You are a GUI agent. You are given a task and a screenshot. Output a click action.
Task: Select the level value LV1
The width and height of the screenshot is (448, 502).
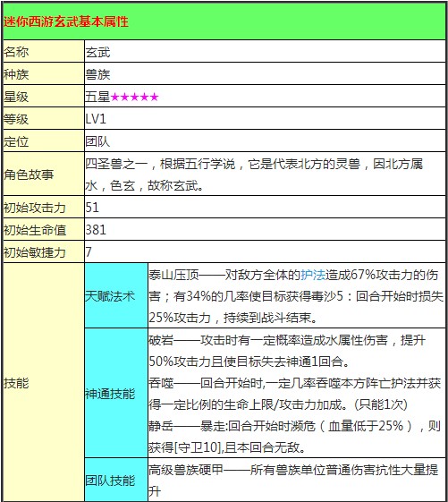(96, 119)
